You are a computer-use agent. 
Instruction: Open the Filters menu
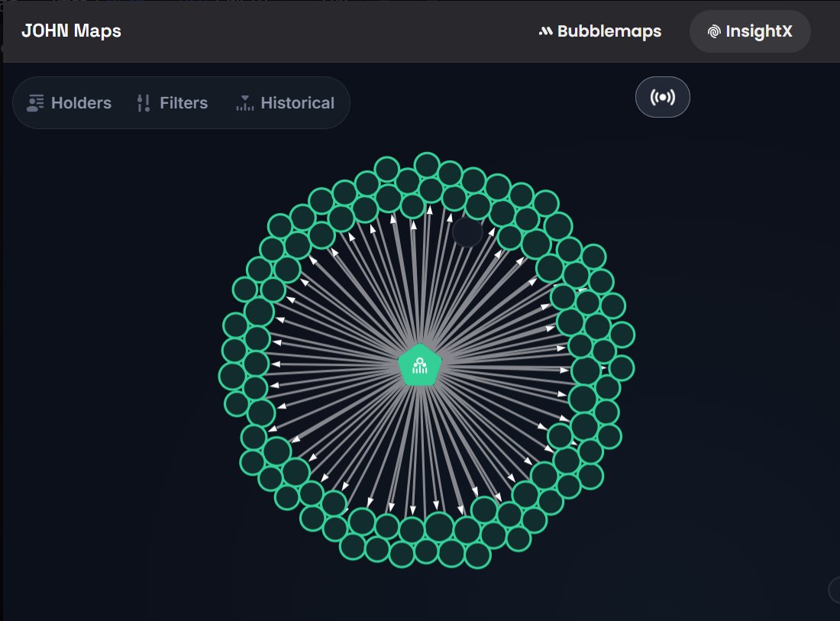pos(173,103)
